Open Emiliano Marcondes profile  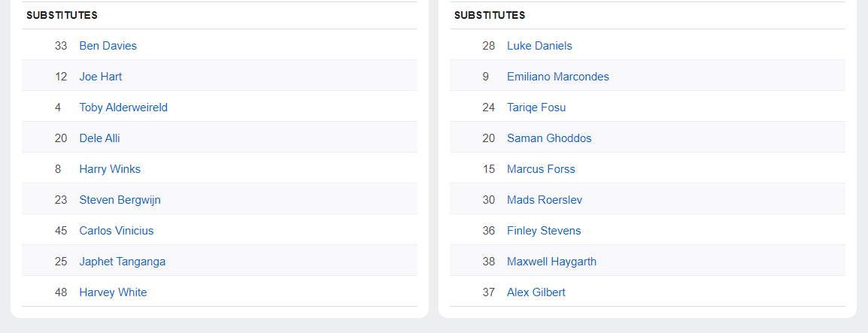[557, 77]
